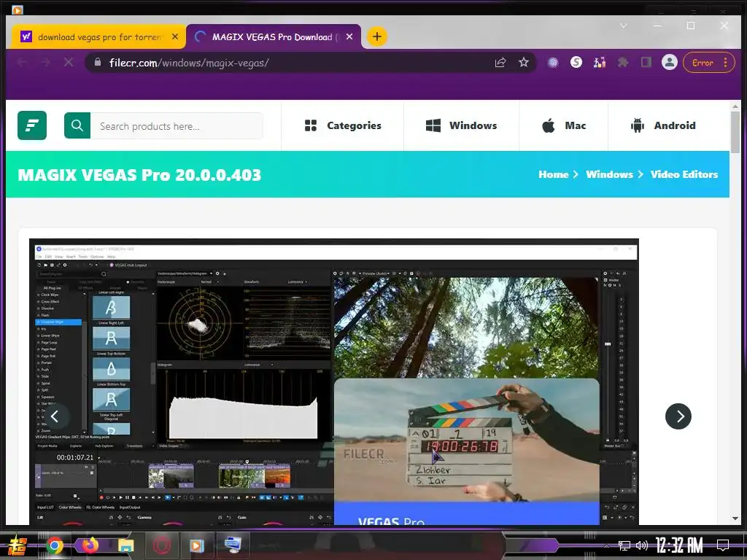Image resolution: width=747 pixels, height=560 pixels.
Task: Go back to previous page
Action: tap(22, 63)
